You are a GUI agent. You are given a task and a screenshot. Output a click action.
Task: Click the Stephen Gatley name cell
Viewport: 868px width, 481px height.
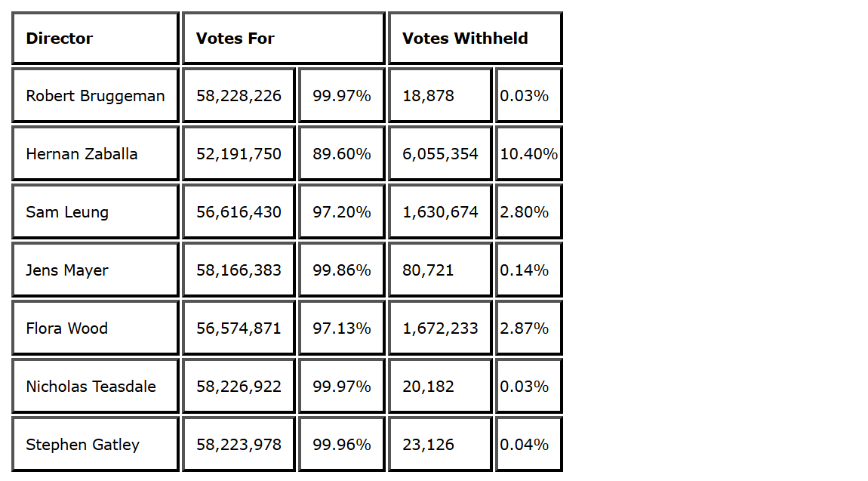(95, 445)
